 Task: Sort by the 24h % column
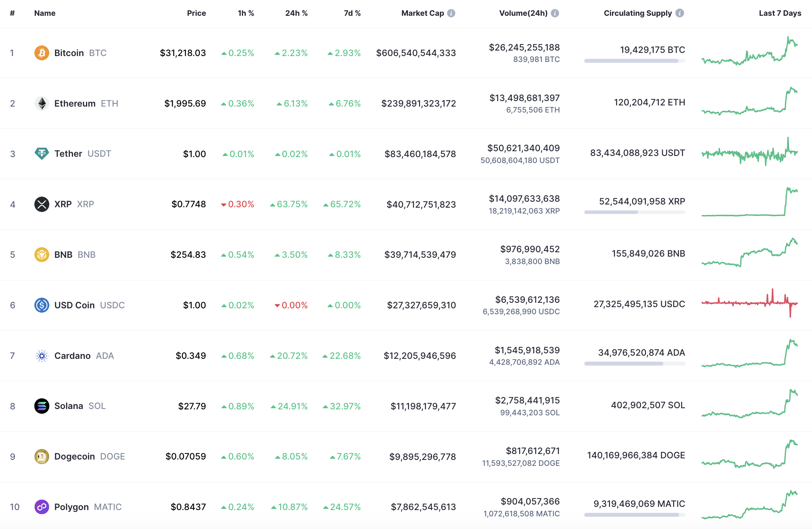pyautogui.click(x=296, y=13)
